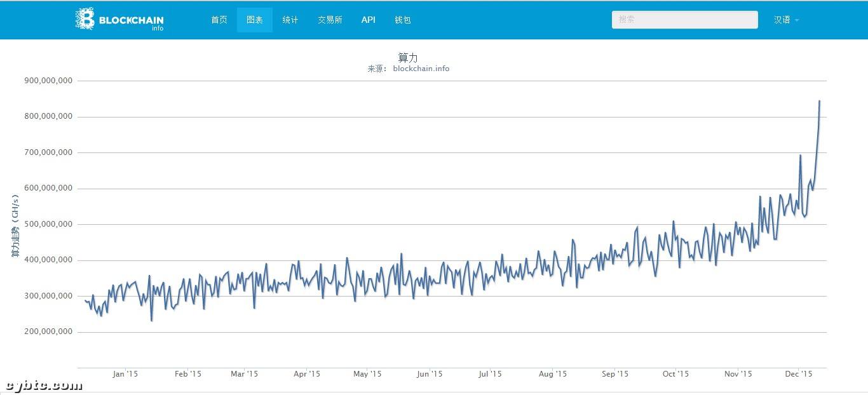Click the 900,000,000 y-axis label
Viewport: 868px width, 395px height.
pos(48,81)
